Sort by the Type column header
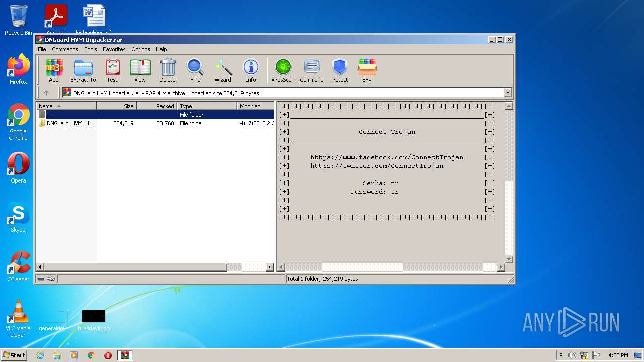 click(207, 106)
